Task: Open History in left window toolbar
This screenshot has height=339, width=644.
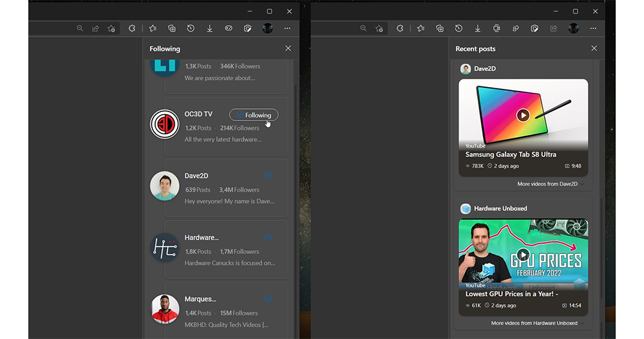Action: (191, 28)
